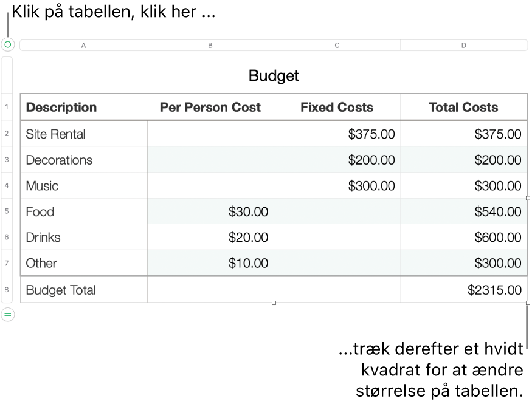Select row 1 header number
This screenshot has height=404, width=532.
(7, 108)
